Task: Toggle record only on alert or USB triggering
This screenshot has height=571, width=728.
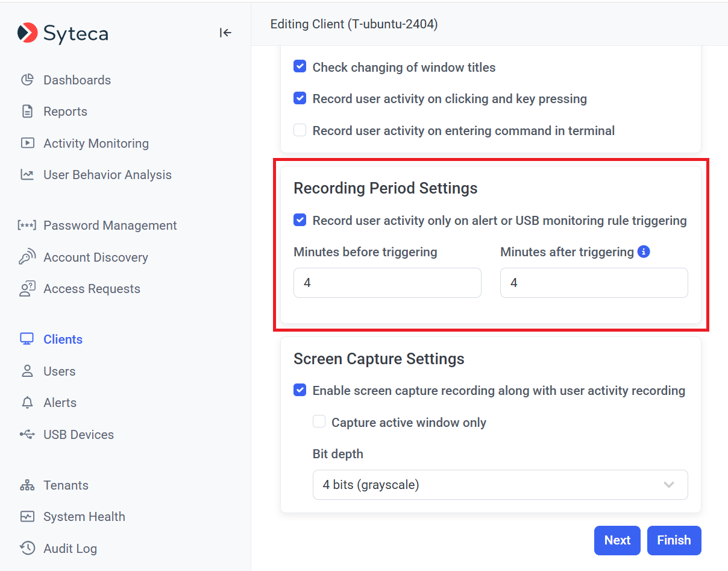Action: [x=300, y=220]
